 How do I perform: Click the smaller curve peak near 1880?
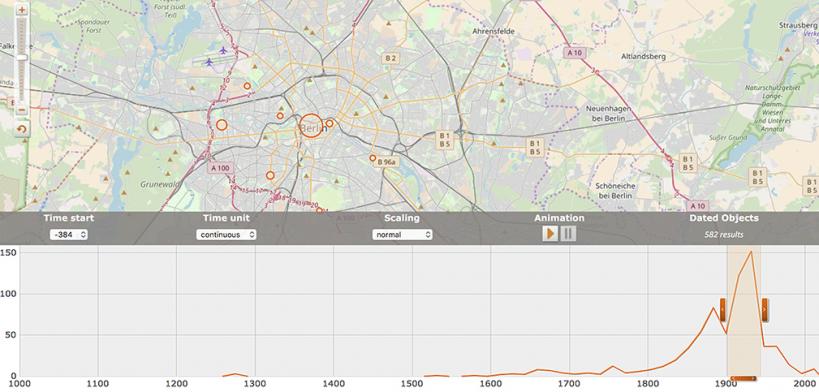click(713, 308)
